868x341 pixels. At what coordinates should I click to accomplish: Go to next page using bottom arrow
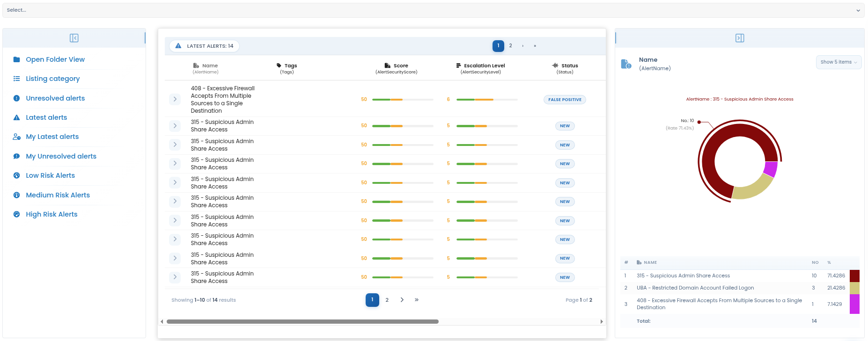click(402, 300)
